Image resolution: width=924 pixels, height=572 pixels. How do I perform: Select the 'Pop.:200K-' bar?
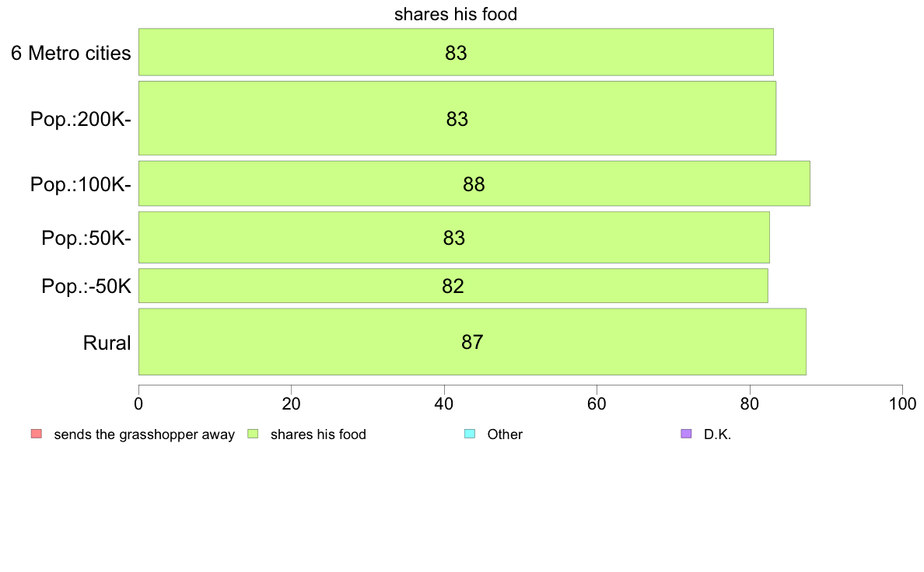tap(457, 118)
